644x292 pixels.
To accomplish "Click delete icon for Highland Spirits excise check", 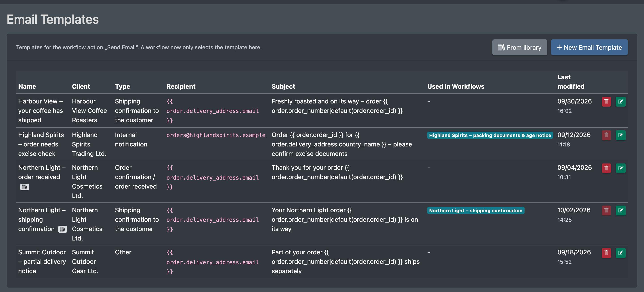I will click(606, 135).
